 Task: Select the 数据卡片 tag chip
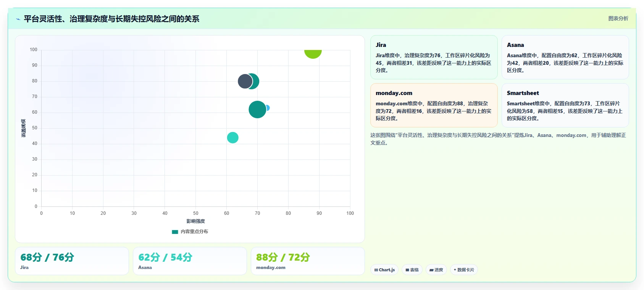[464, 270]
